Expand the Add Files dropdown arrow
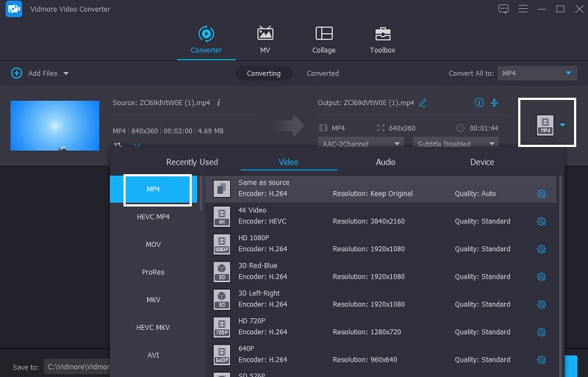Image resolution: width=588 pixels, height=377 pixels. [x=66, y=73]
